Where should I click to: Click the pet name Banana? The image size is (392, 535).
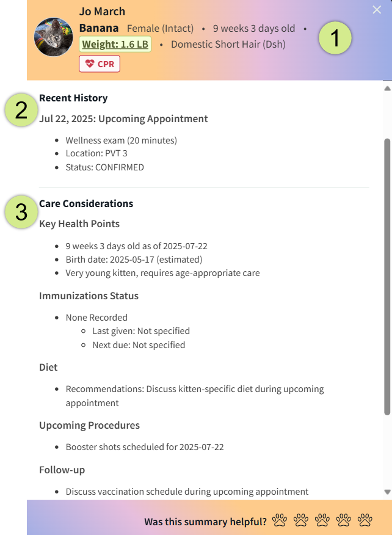[98, 28]
